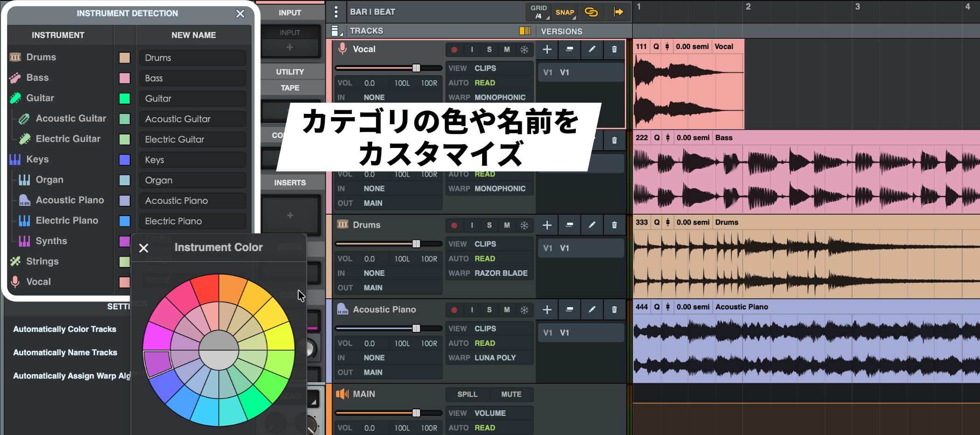Click the Acoustic Guitar new name field

(192, 119)
